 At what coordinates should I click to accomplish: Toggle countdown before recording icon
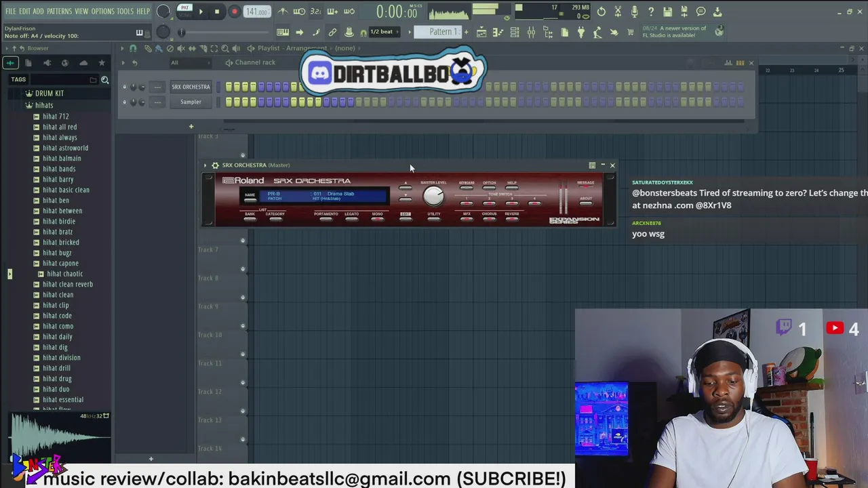315,12
